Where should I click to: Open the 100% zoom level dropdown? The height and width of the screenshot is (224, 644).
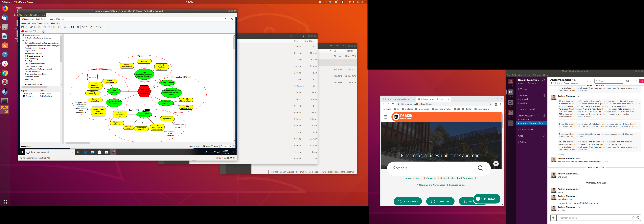point(230,147)
